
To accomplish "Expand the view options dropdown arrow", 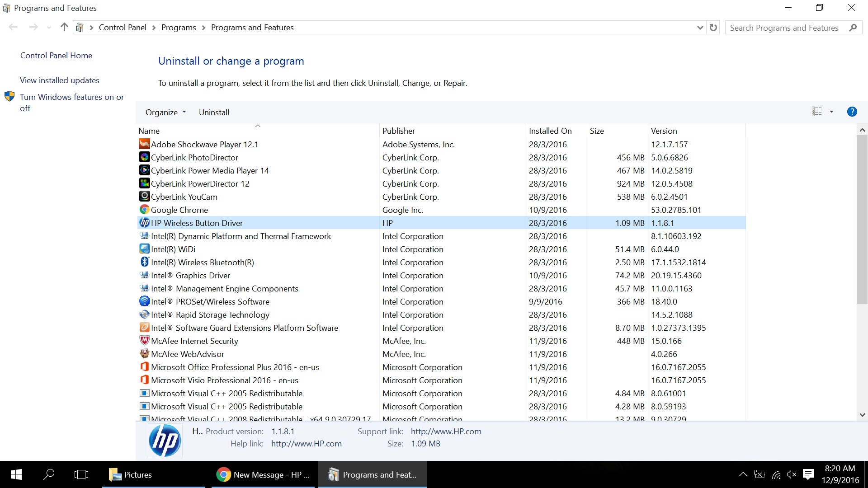I will [831, 112].
